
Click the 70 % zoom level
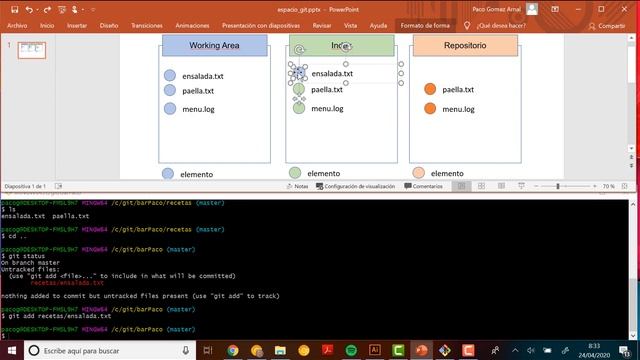pyautogui.click(x=609, y=186)
